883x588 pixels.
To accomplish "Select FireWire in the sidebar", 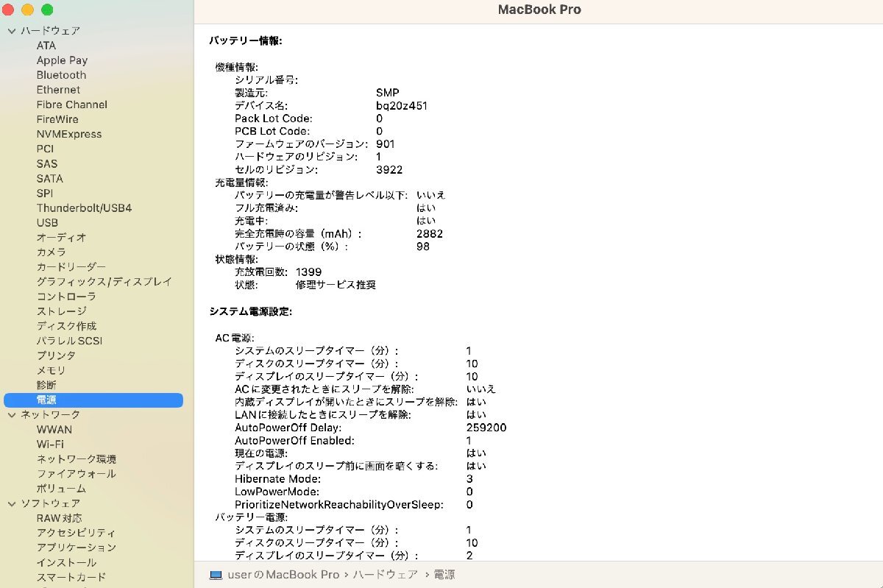I will click(57, 119).
